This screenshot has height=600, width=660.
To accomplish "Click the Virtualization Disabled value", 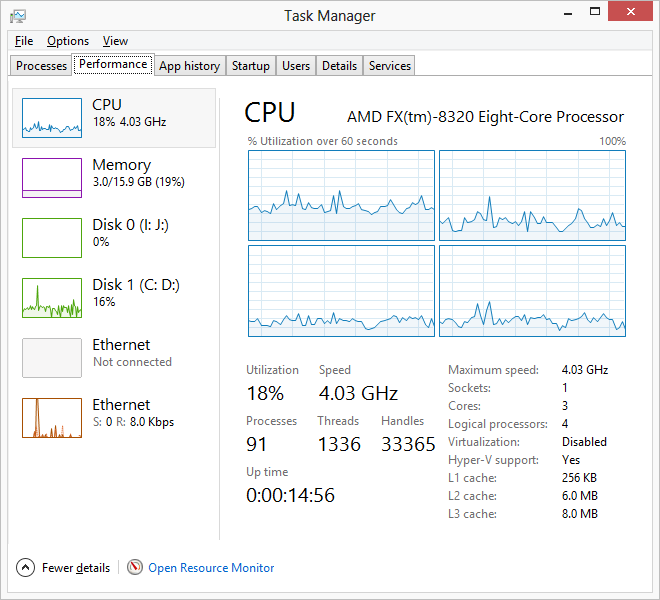I will (x=584, y=442).
